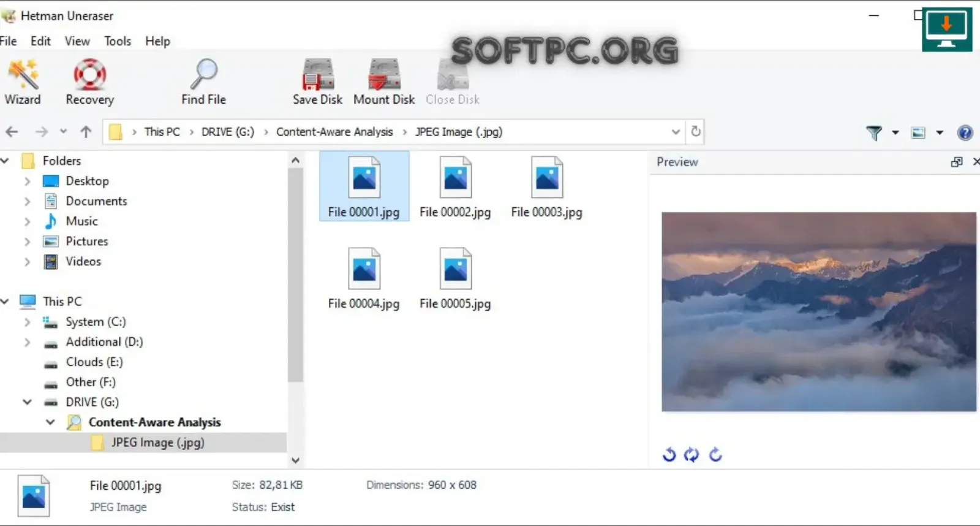Open the Help menu
Viewport: 980px width, 526px height.
click(x=157, y=41)
